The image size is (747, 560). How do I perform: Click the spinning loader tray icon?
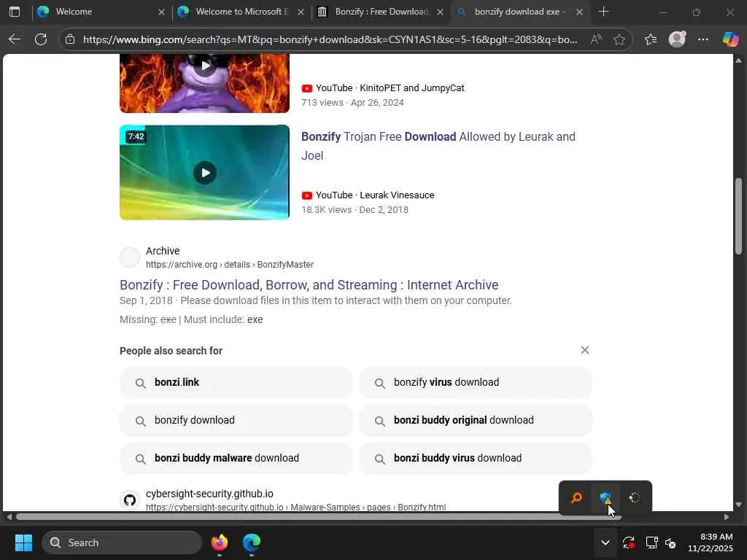[x=635, y=498]
